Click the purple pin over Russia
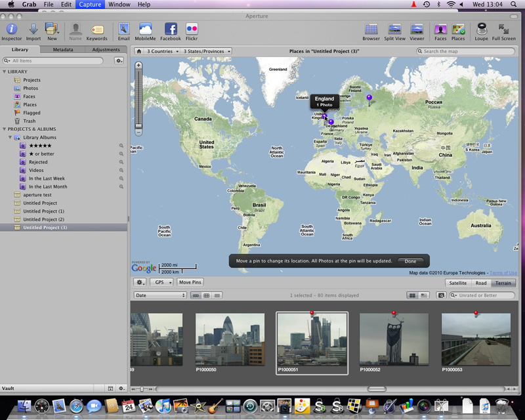The height and width of the screenshot is (420, 525). (x=369, y=98)
